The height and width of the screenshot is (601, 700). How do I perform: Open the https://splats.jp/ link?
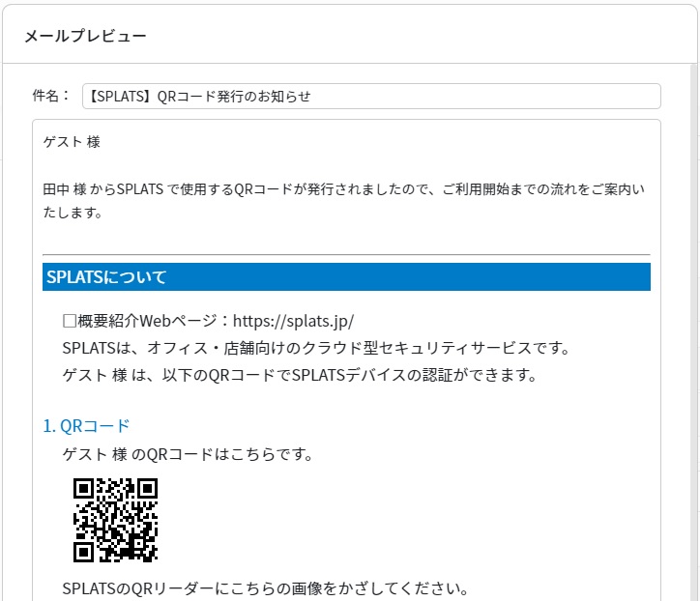(293, 321)
